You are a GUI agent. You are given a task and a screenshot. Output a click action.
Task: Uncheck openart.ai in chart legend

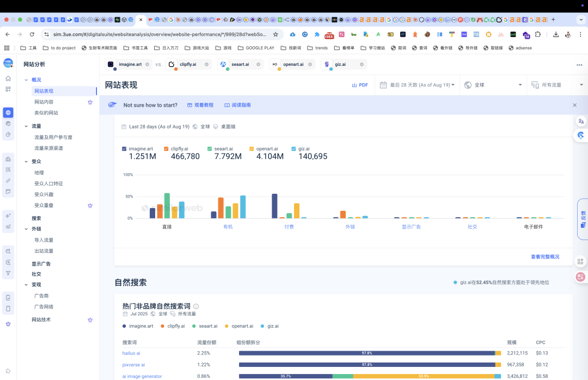tap(252, 149)
